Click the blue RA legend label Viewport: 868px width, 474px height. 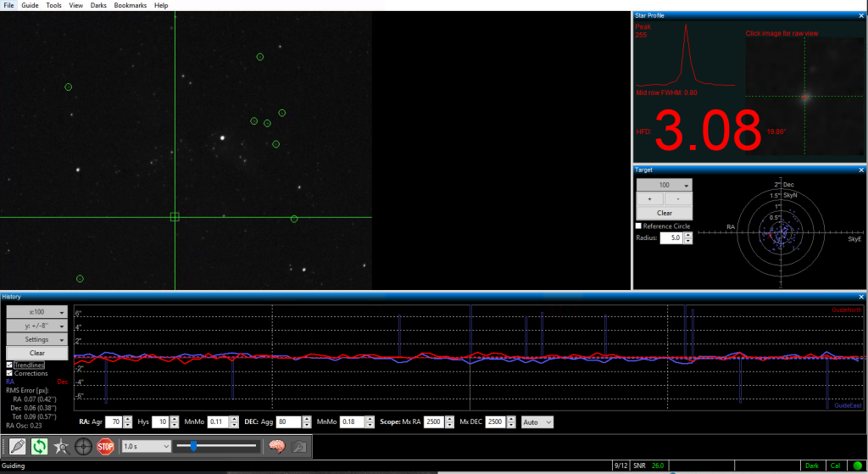pyautogui.click(x=10, y=382)
